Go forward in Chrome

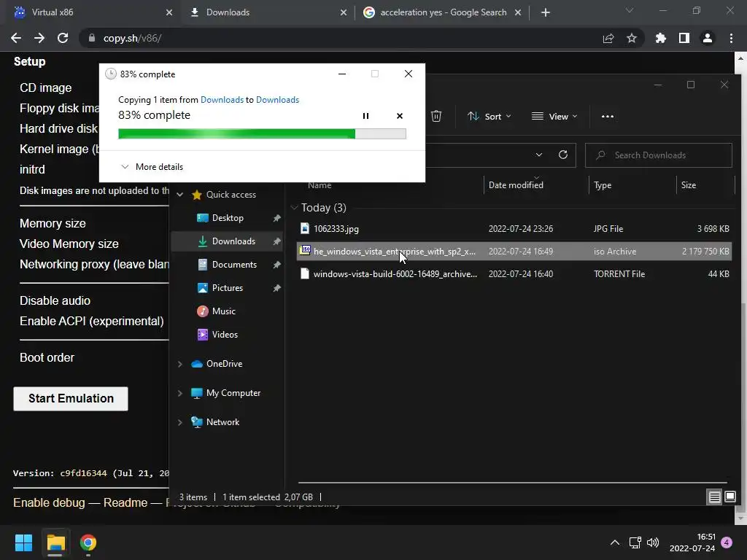point(39,38)
